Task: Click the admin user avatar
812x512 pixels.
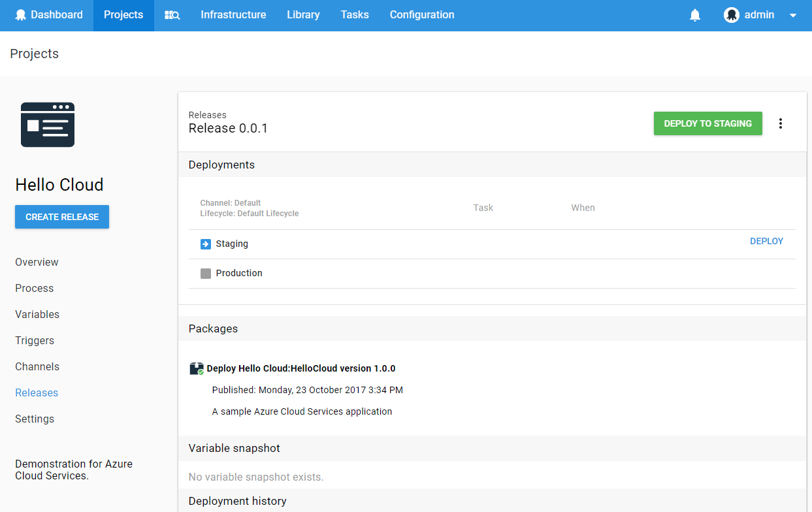Action: 732,15
